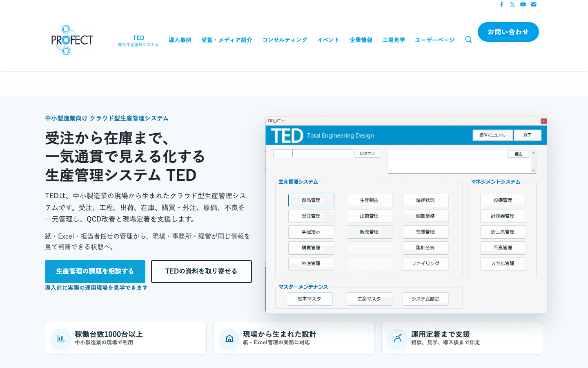This screenshot has height=368, width=588.
Task: Open the site search magnifier icon
Action: pos(469,40)
